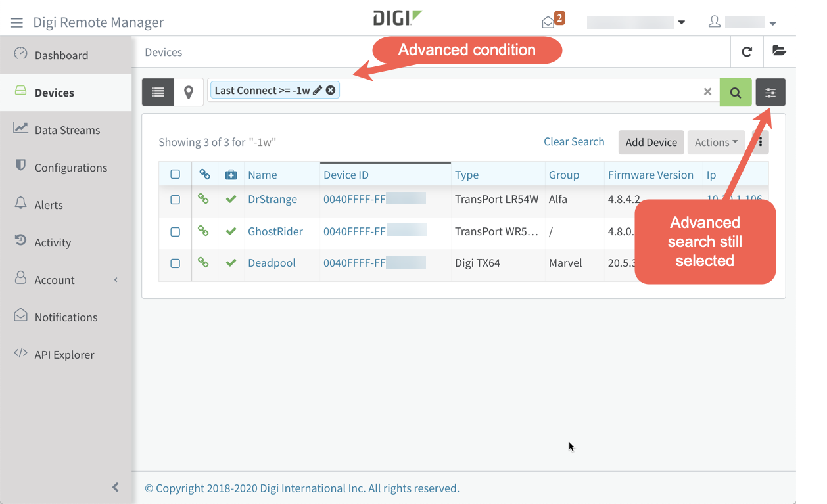
Task: Open API Explorer in sidebar
Action: pos(66,354)
